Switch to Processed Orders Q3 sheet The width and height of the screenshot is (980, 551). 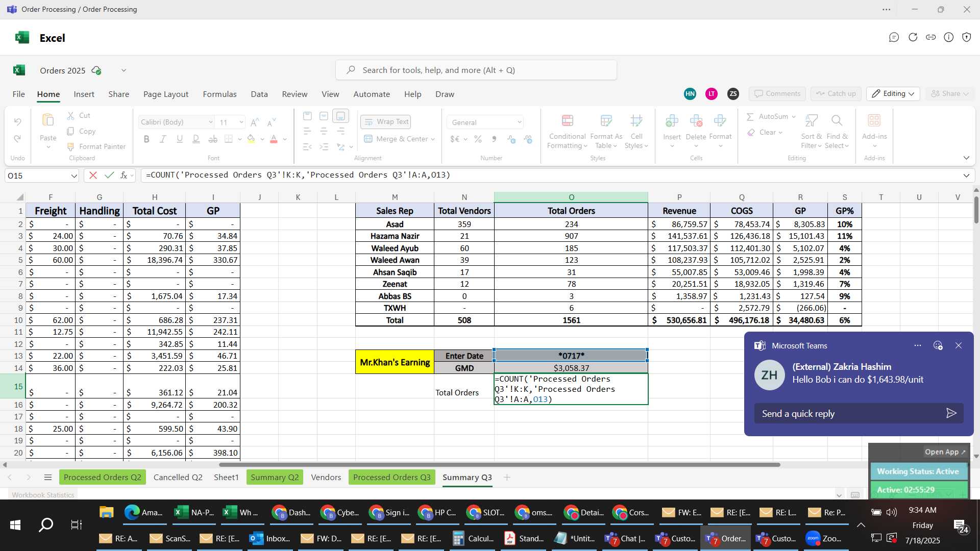coord(392,477)
